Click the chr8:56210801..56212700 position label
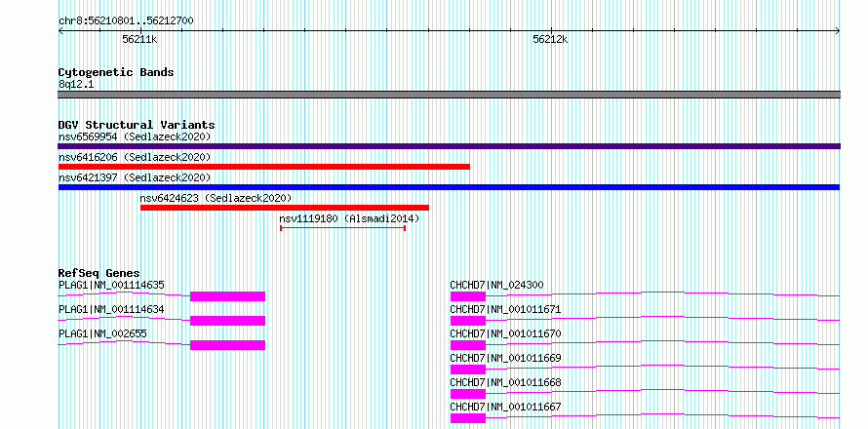868x429 pixels. 126,21
